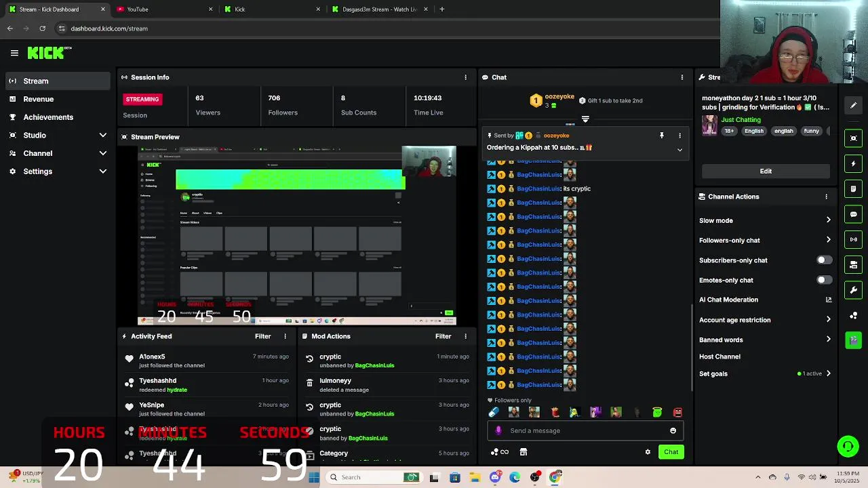
Task: Click the Just Chatting category link
Action: [741, 120]
